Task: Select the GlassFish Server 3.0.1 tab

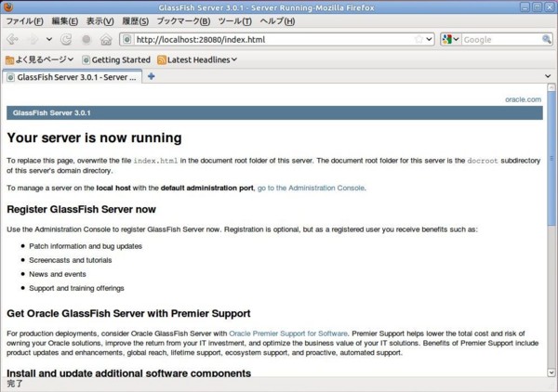Action: tap(73, 77)
